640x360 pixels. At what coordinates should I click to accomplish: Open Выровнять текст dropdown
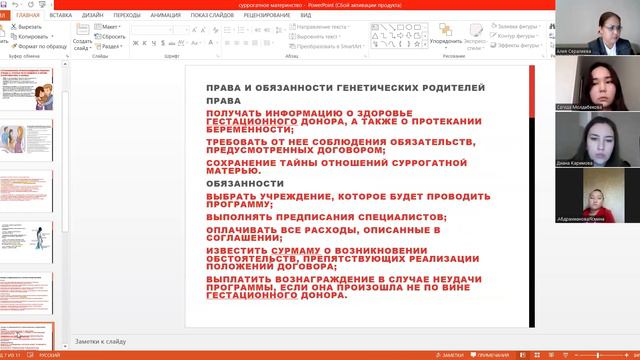click(314, 36)
